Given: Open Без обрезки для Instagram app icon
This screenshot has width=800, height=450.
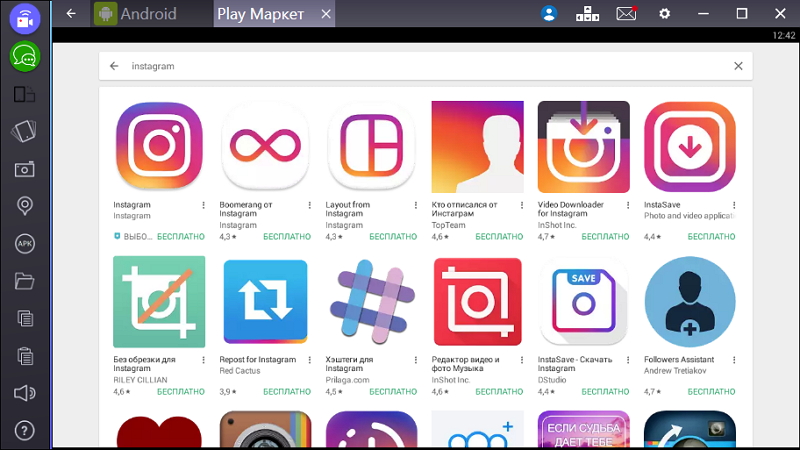Looking at the screenshot, I should click(159, 302).
